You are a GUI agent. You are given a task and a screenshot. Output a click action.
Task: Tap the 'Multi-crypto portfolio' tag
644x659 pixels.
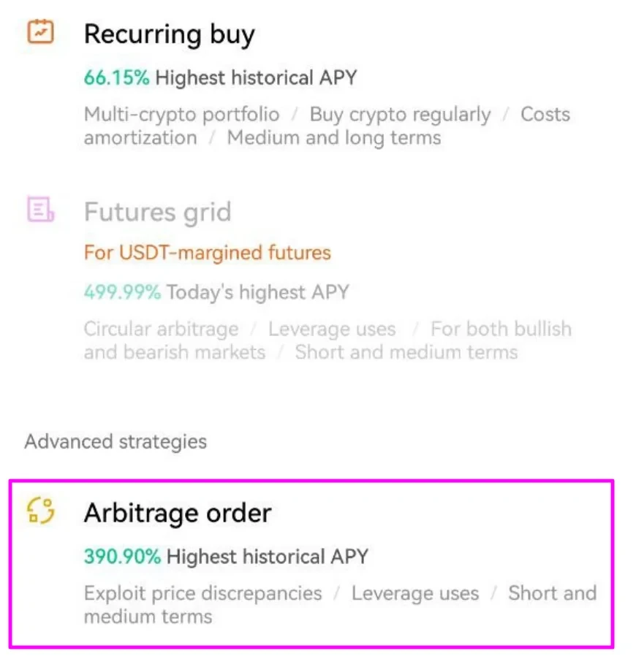[x=181, y=115]
